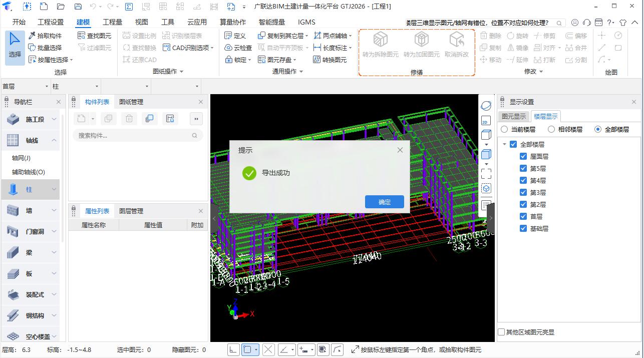Click the new file icon in title bar
Viewport: 644px width, 358px height.
pos(44,7)
